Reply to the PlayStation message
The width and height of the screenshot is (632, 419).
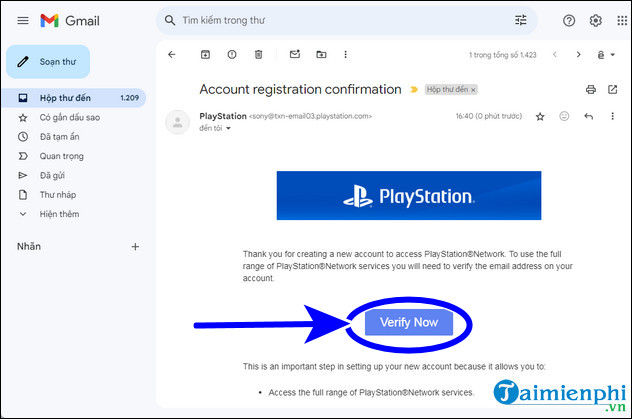tap(588, 116)
